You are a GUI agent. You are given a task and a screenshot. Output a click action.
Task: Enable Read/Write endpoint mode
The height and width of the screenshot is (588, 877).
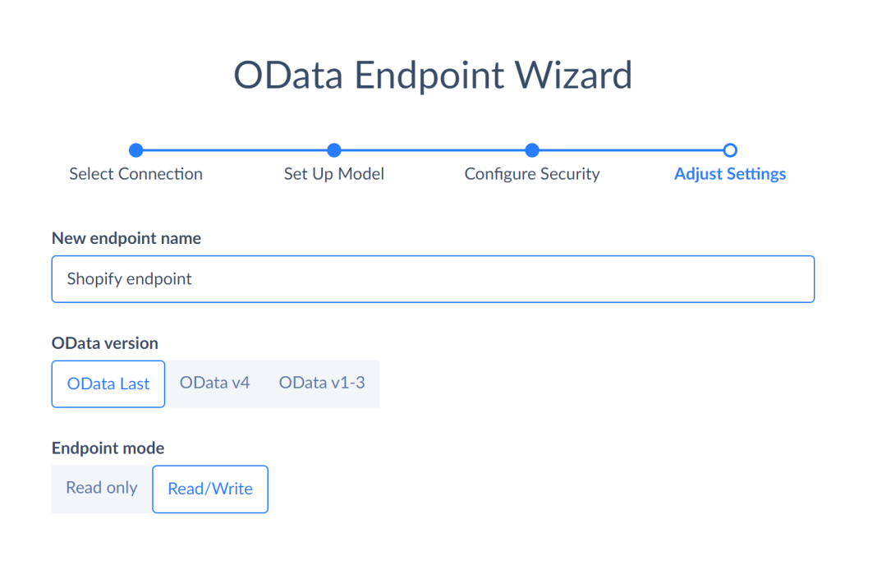click(x=210, y=489)
